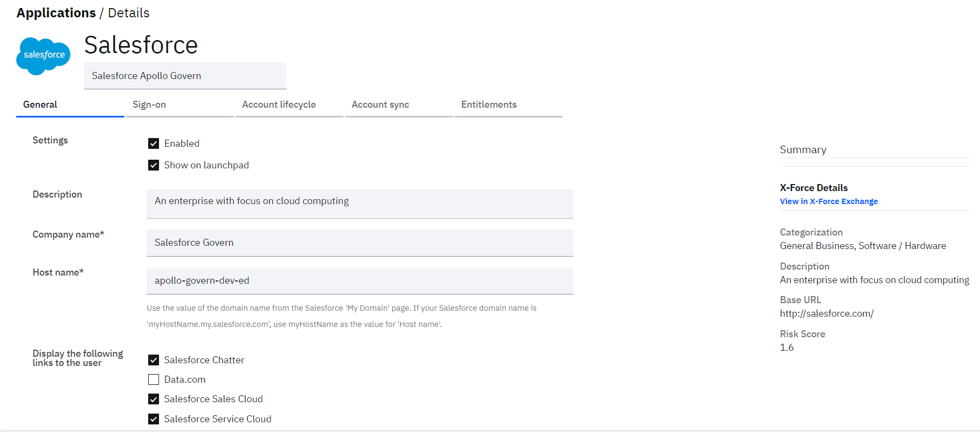The height and width of the screenshot is (432, 980).
Task: Go to the Account sync tab
Action: (x=399, y=104)
